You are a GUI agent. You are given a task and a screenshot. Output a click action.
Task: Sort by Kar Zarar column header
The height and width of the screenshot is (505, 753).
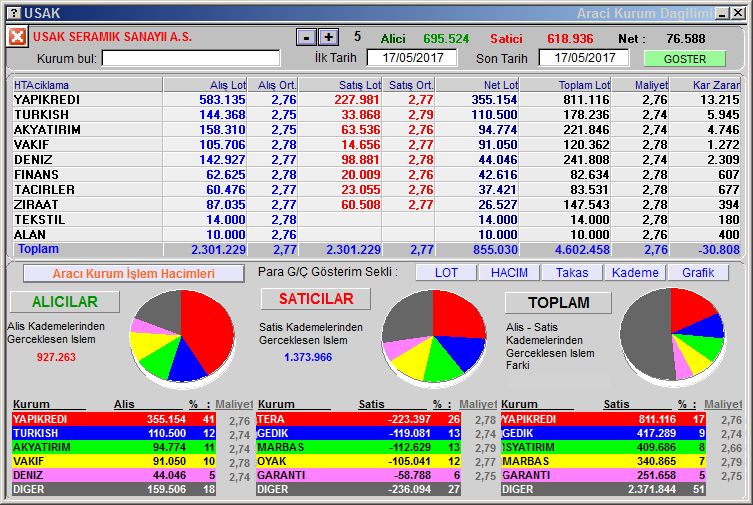point(705,85)
